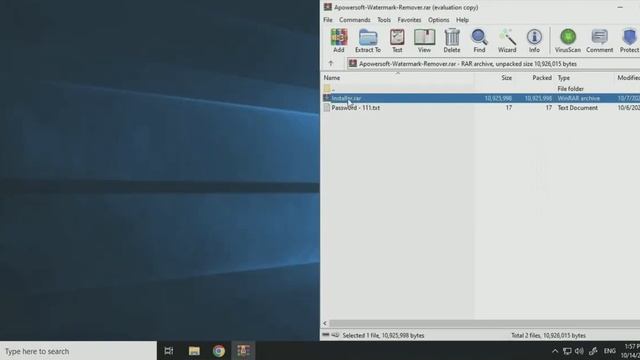The width and height of the screenshot is (640, 360).
Task: Open the Help menu
Action: (462, 20)
